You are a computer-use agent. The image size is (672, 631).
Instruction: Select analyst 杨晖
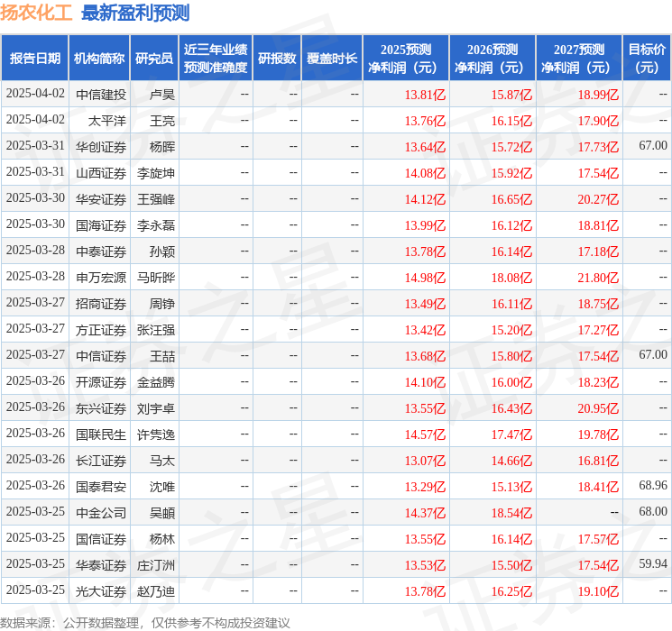162,147
